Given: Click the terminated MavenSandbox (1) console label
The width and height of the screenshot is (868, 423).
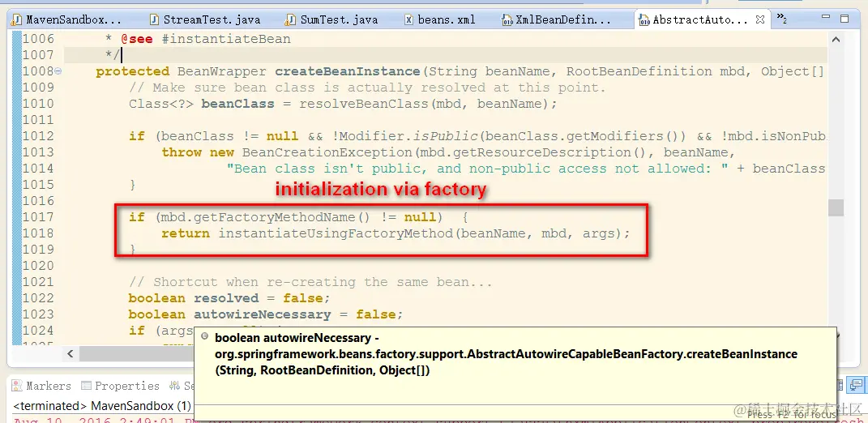Looking at the screenshot, I should 102,406.
